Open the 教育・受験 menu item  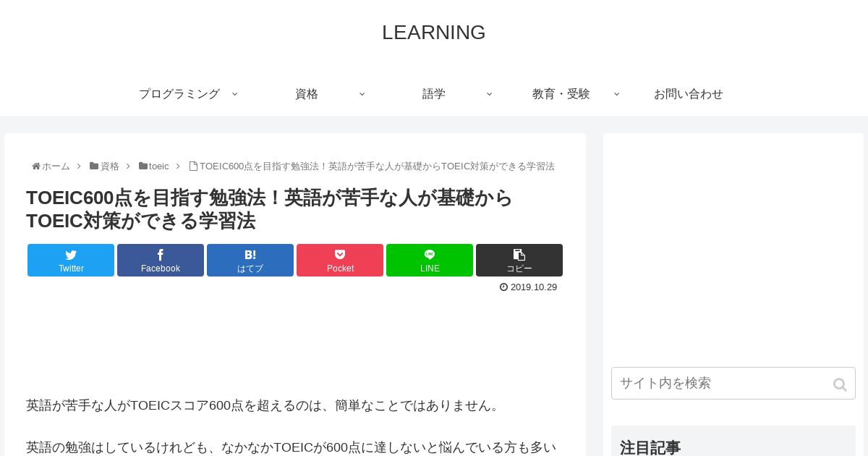(x=561, y=94)
